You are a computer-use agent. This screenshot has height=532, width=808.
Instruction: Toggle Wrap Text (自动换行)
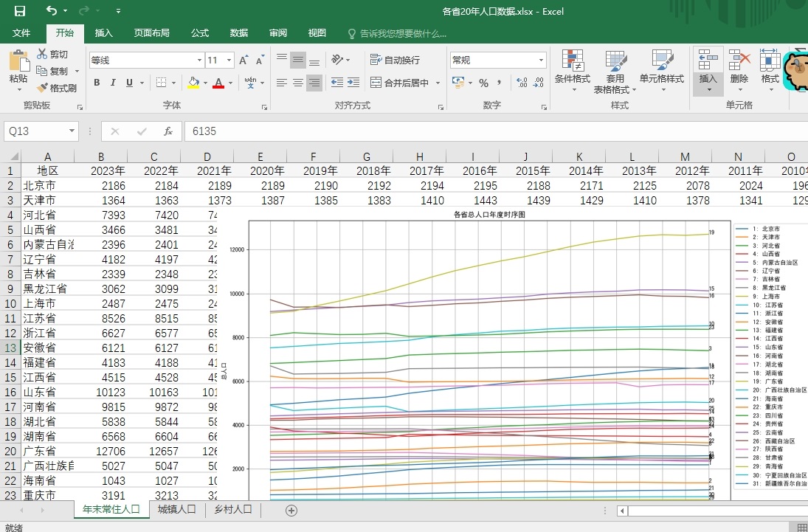[x=395, y=60]
